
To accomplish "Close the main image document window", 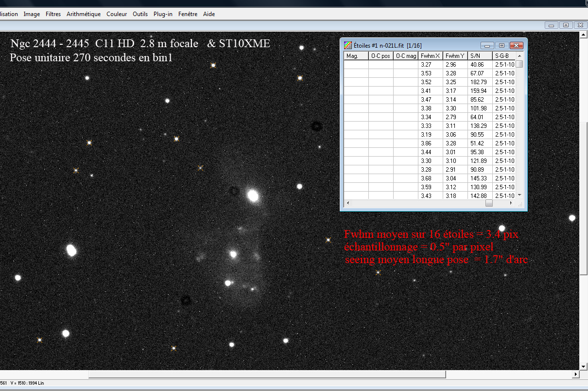I will point(581,25).
